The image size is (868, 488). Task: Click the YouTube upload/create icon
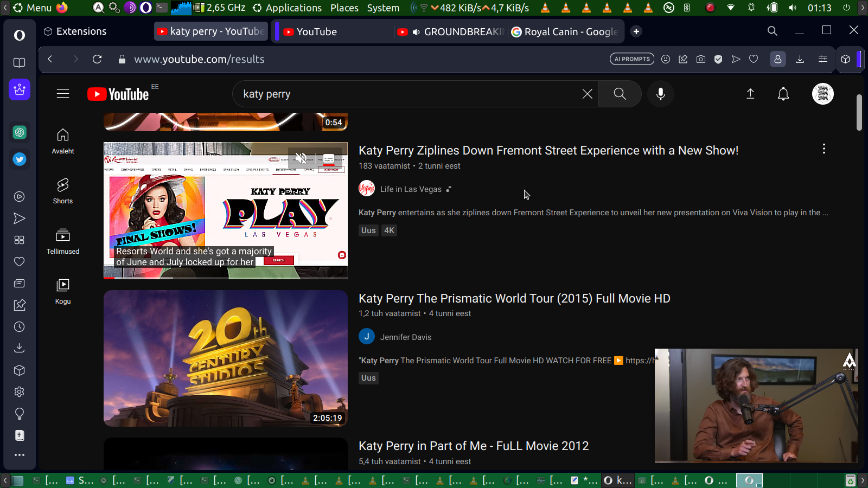coord(750,94)
